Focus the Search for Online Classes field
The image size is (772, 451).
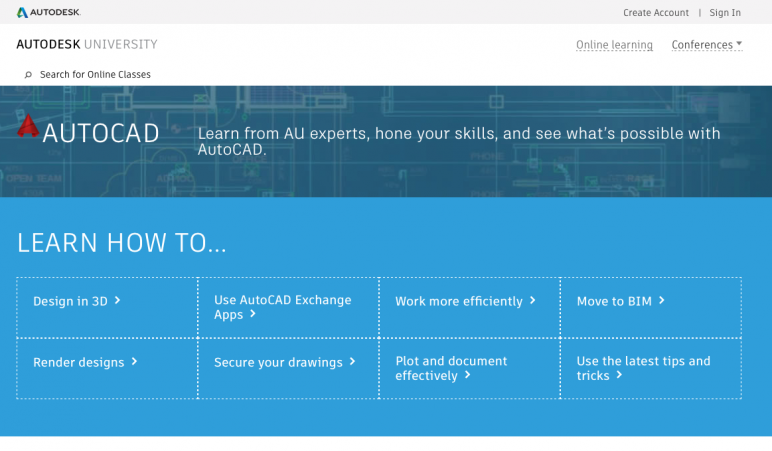[95, 75]
